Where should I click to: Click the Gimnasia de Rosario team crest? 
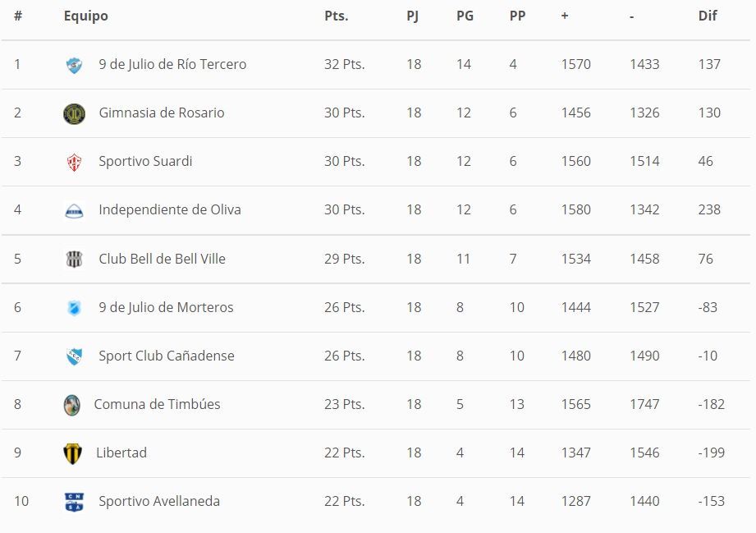coord(74,113)
